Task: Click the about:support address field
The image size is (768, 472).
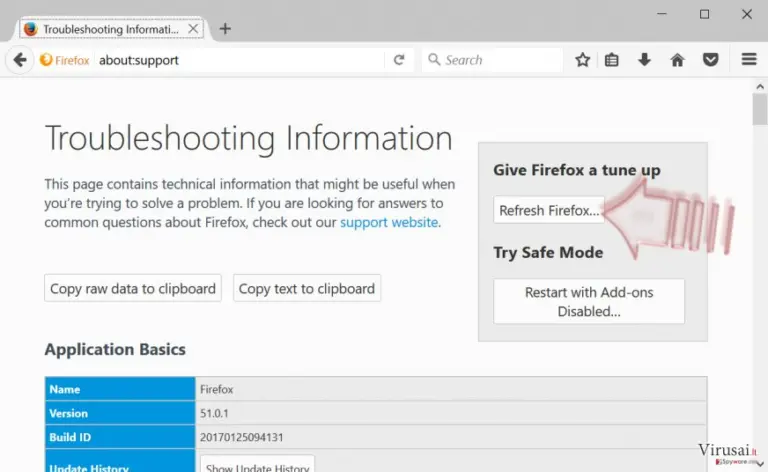Action: tap(240, 60)
